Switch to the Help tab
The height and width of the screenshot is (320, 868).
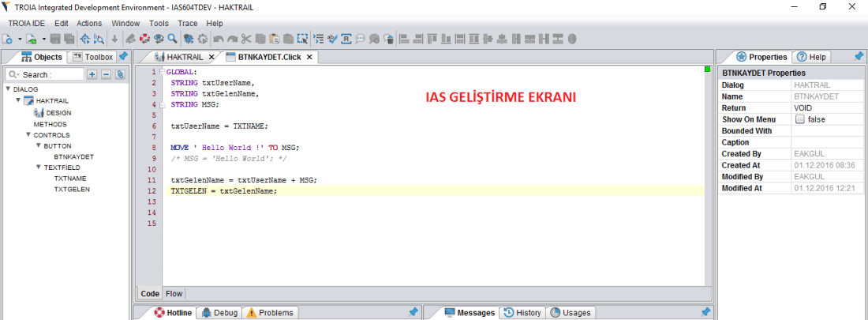[x=811, y=57]
